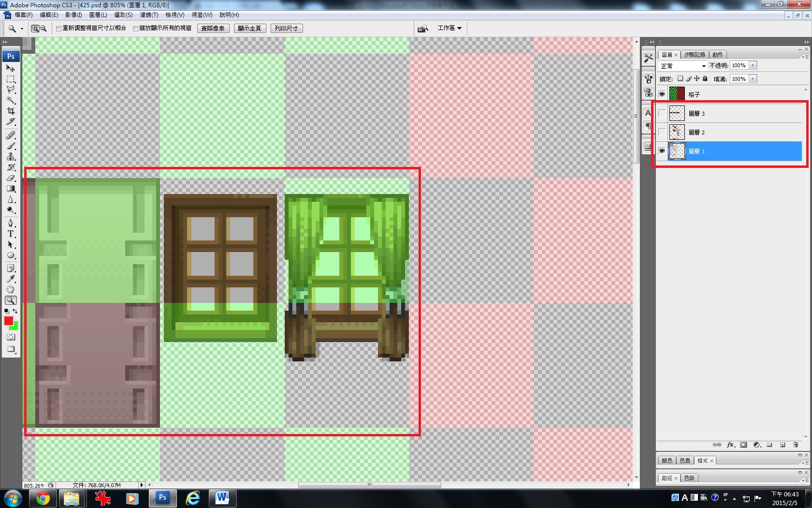Add layer style via fx icon
Viewport: 812px width, 508px height.
click(731, 445)
